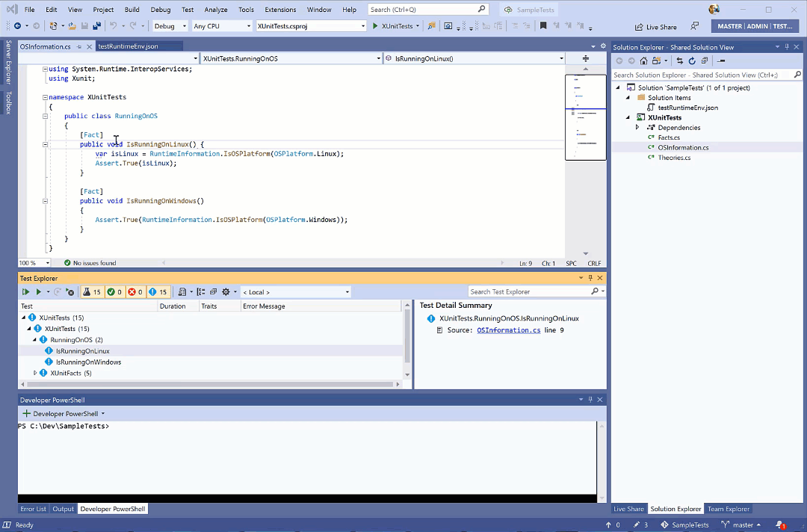Click the Live Share button
The image size is (807, 532).
(x=655, y=26)
